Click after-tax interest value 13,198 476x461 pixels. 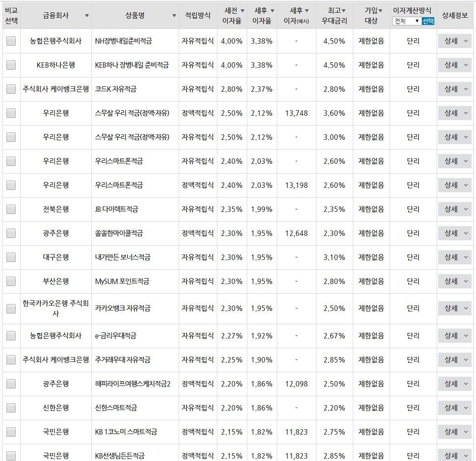(296, 185)
